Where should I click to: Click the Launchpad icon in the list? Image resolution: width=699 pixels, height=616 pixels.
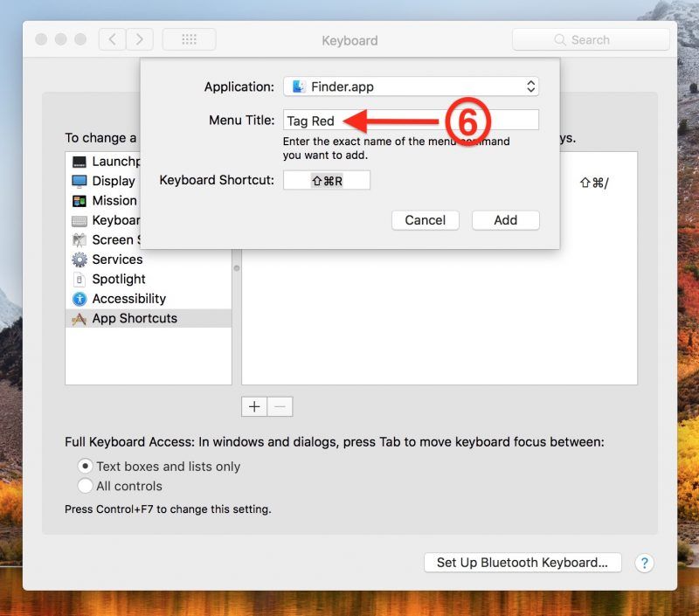(x=80, y=162)
